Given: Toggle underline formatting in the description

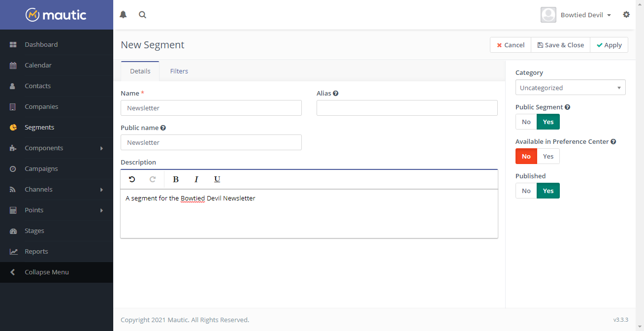Looking at the screenshot, I should pyautogui.click(x=217, y=179).
